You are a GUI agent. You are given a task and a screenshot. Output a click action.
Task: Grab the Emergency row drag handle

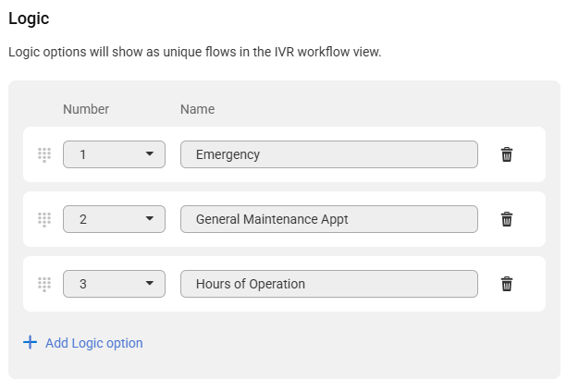[x=44, y=154]
